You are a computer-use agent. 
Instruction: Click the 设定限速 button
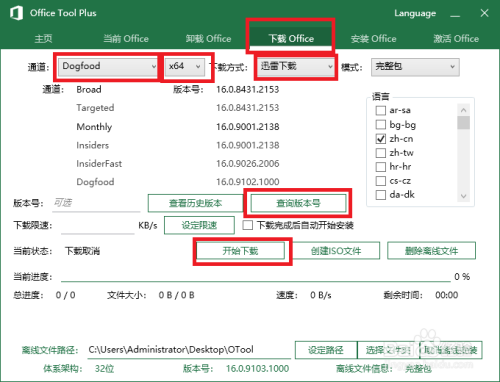[199, 225]
